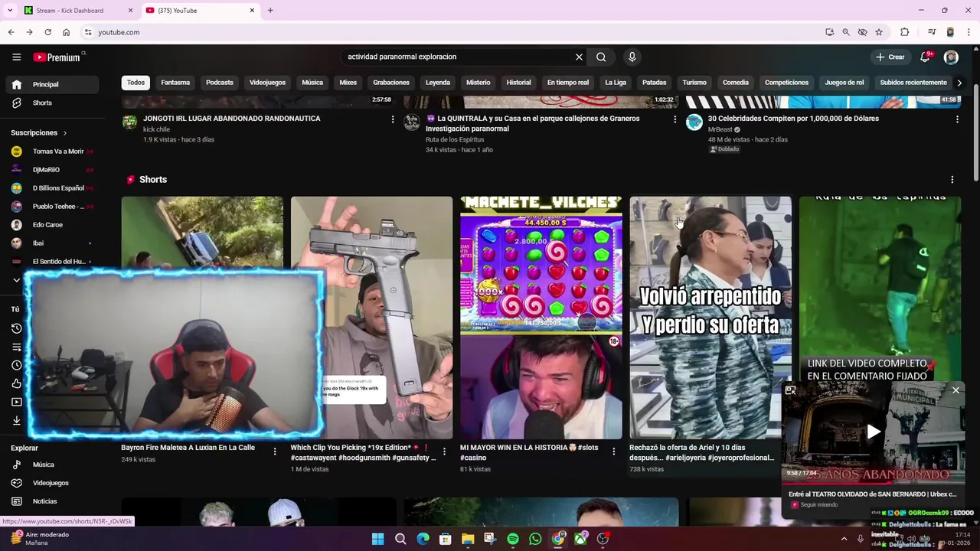Open Downloads arrow icon in sidebar
The width and height of the screenshot is (980, 551).
pos(17,420)
